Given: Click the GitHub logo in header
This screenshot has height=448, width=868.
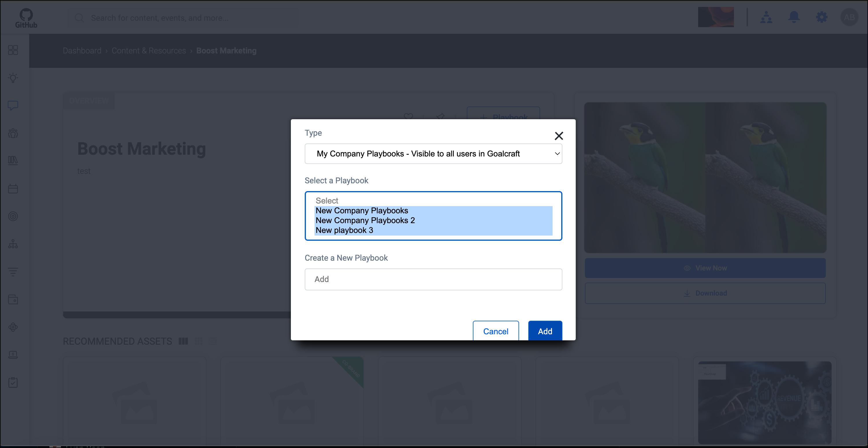Looking at the screenshot, I should 26,18.
